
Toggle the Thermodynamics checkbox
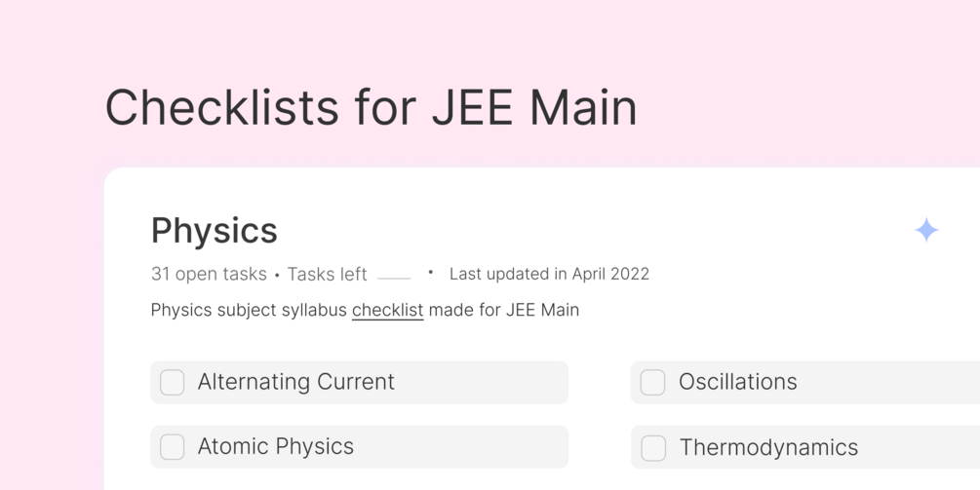coord(653,447)
